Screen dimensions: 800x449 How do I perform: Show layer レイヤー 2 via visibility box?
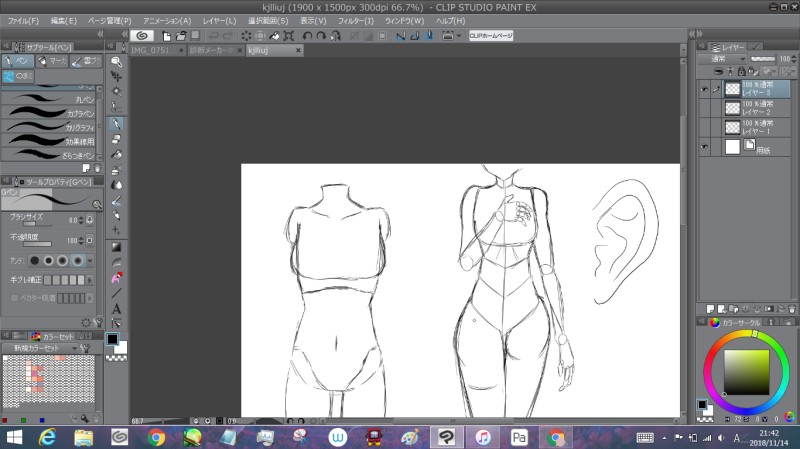click(704, 108)
